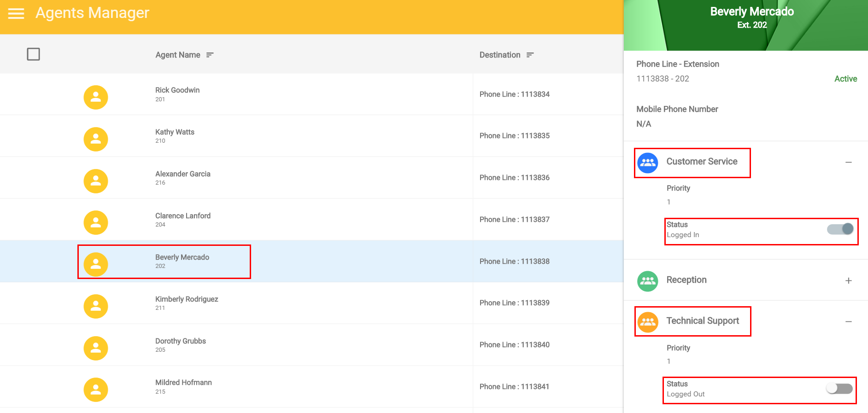Select agent name Kimberly Rodriguez
The height and width of the screenshot is (413, 868).
click(x=187, y=299)
